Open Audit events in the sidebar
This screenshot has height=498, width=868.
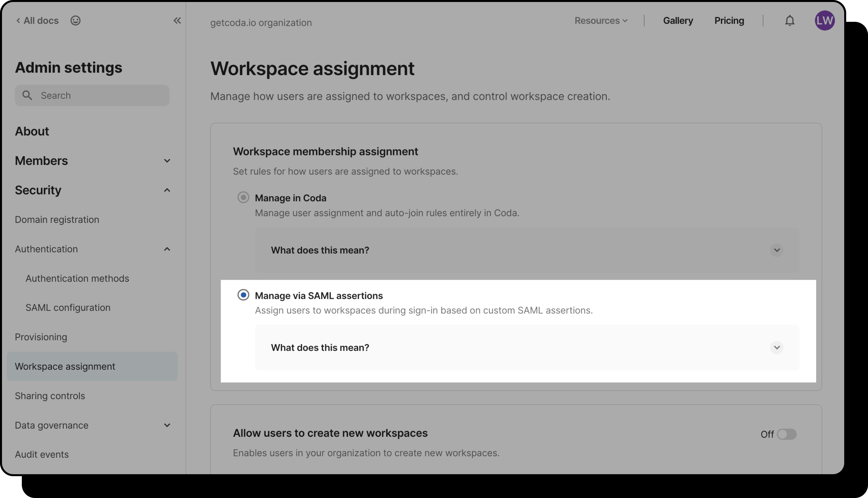pos(42,454)
